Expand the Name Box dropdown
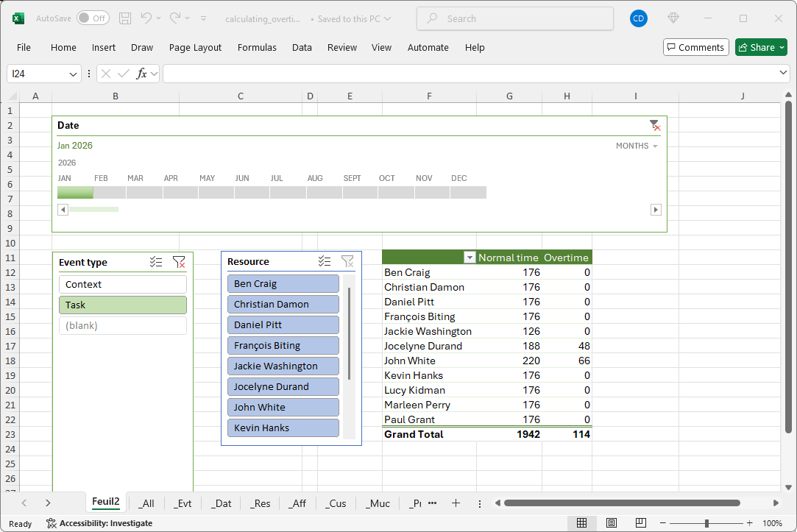Image resolution: width=797 pixels, height=532 pixels. coord(74,74)
